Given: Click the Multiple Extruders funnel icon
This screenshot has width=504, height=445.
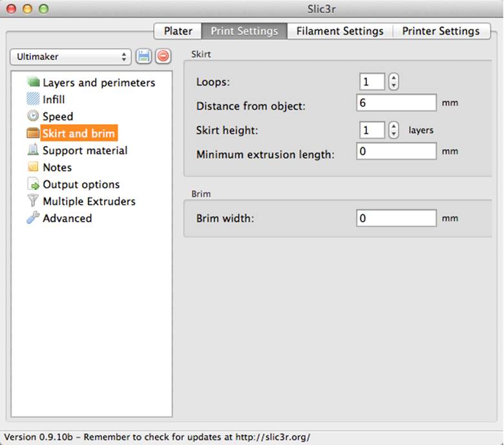Looking at the screenshot, I should 33,201.
